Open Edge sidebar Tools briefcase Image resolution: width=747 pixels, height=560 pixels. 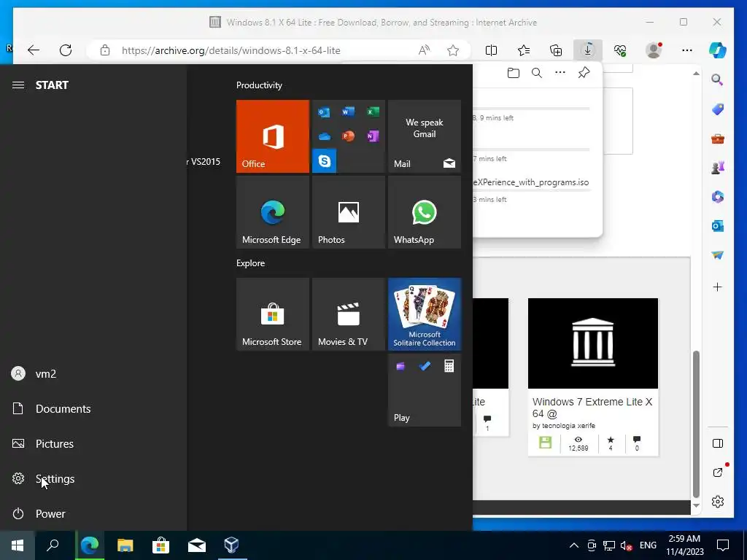coord(718,139)
